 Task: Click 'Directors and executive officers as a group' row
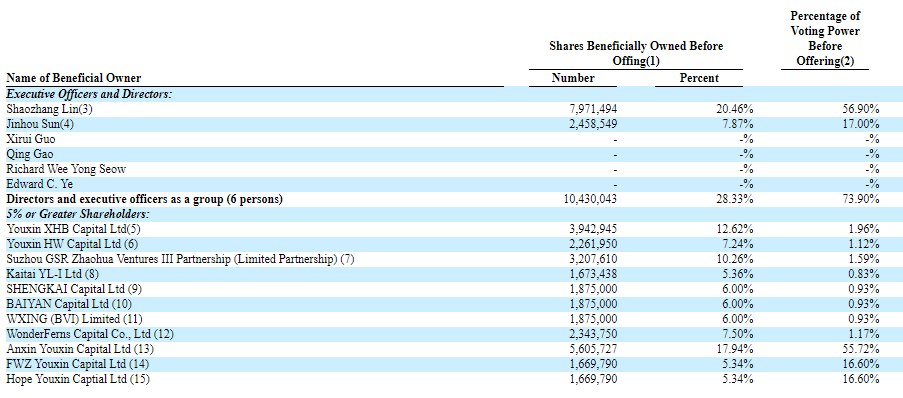coord(145,199)
